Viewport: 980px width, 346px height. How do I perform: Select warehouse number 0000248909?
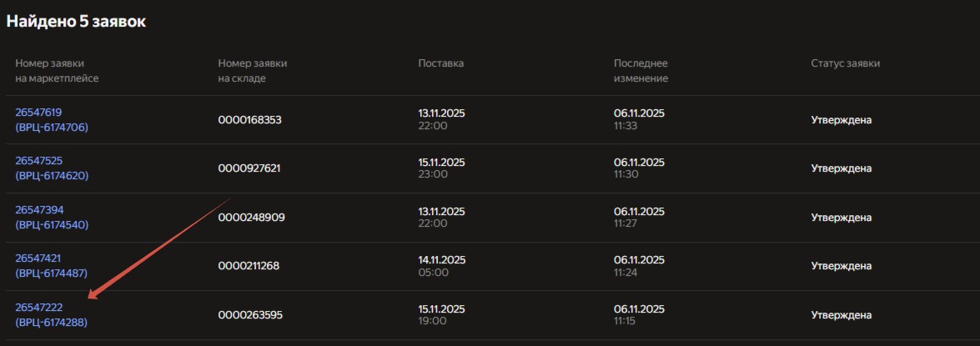[x=251, y=218]
